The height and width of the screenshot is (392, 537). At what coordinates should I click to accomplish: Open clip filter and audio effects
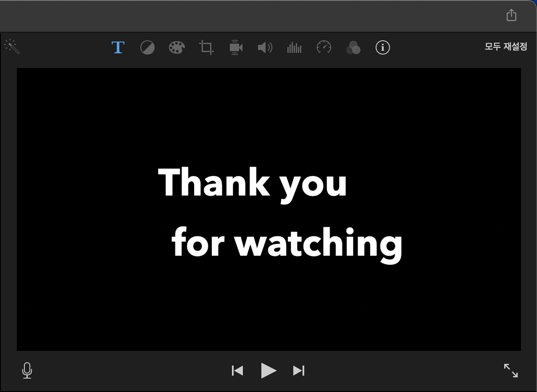click(x=353, y=47)
